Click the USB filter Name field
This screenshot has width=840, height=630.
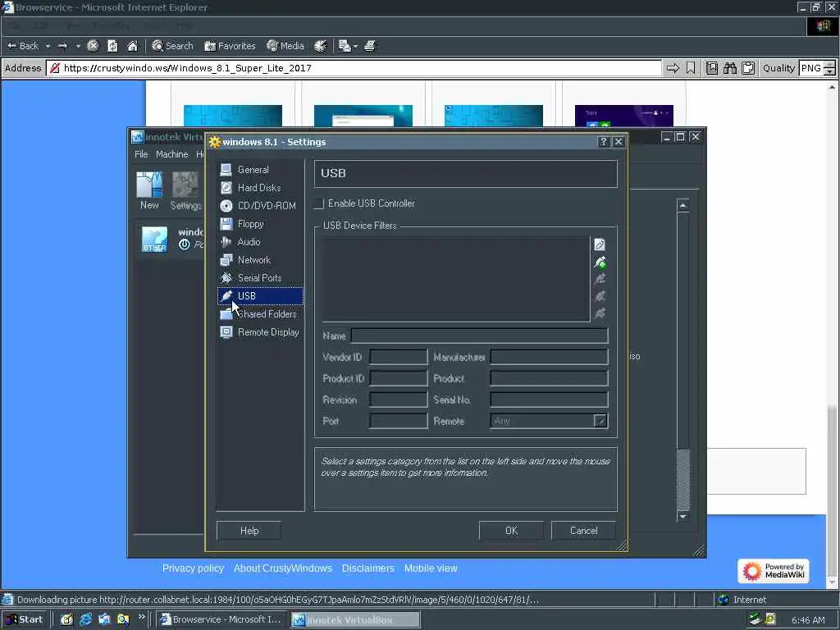tap(479, 336)
